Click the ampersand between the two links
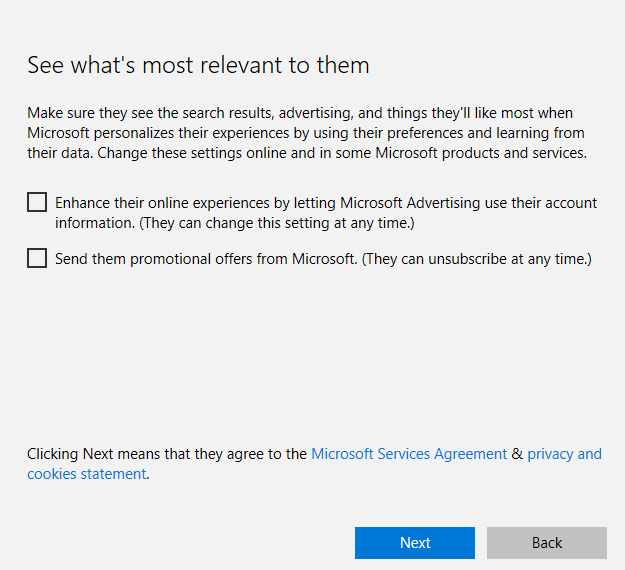 (517, 454)
